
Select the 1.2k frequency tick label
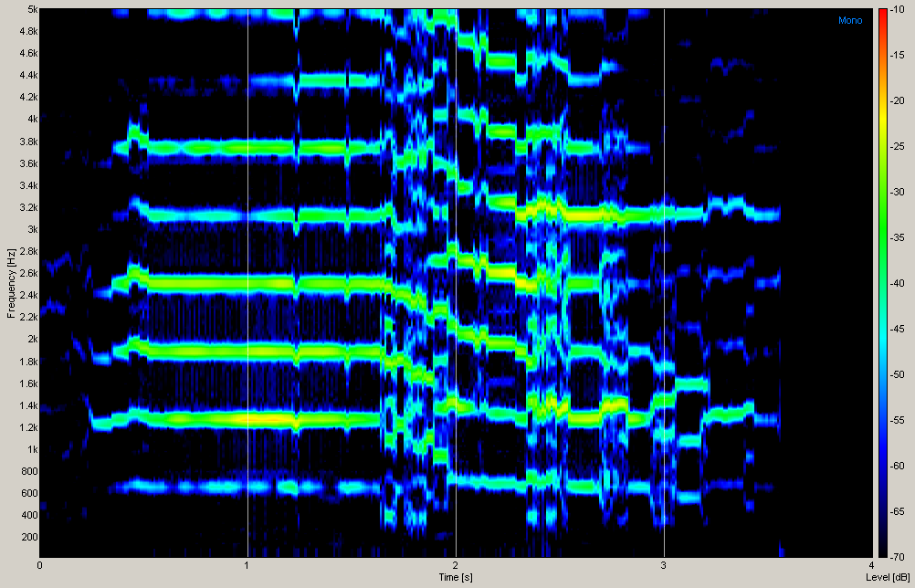click(28, 427)
